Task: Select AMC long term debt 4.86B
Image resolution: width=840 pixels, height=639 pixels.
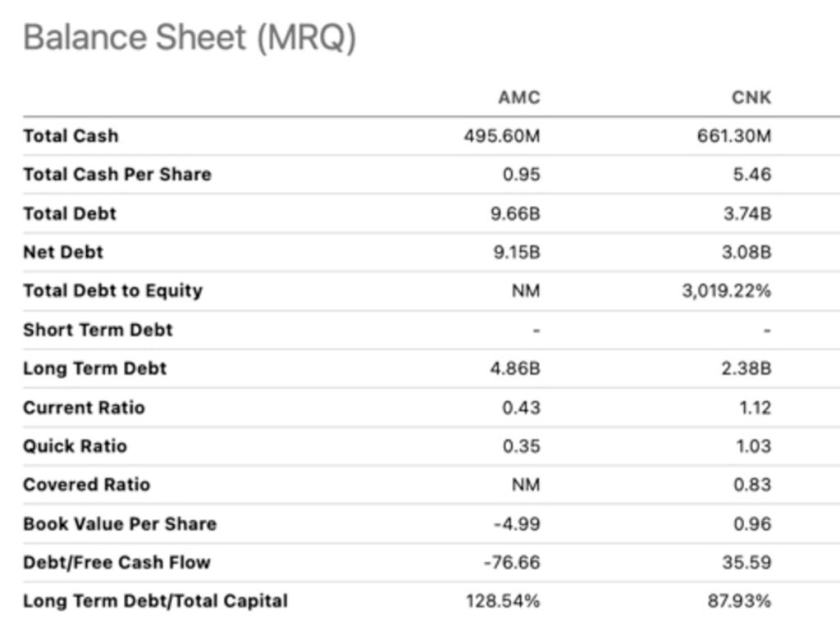Action: tap(515, 368)
